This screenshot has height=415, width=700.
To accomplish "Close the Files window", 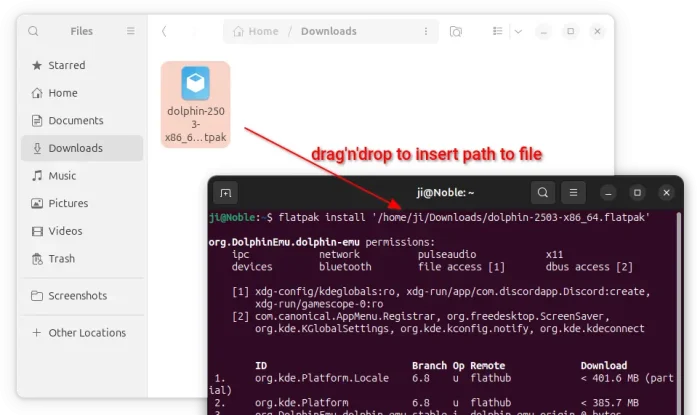I will coord(597,31).
